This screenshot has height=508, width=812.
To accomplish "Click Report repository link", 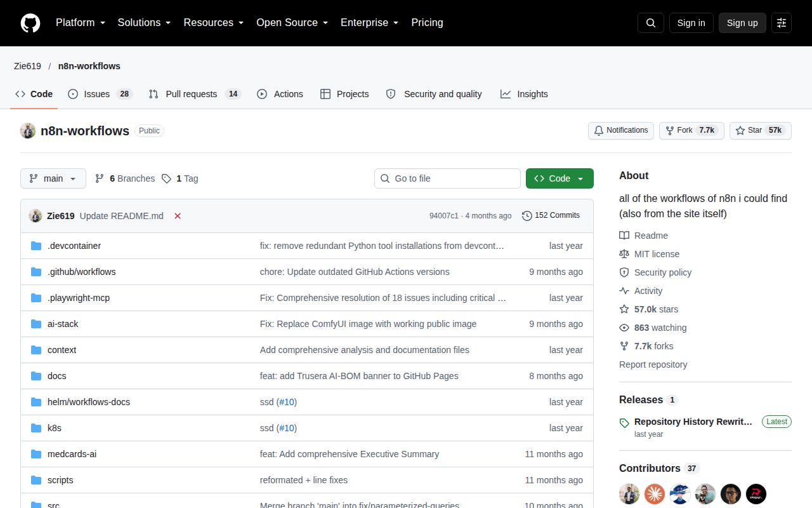I will (653, 364).
